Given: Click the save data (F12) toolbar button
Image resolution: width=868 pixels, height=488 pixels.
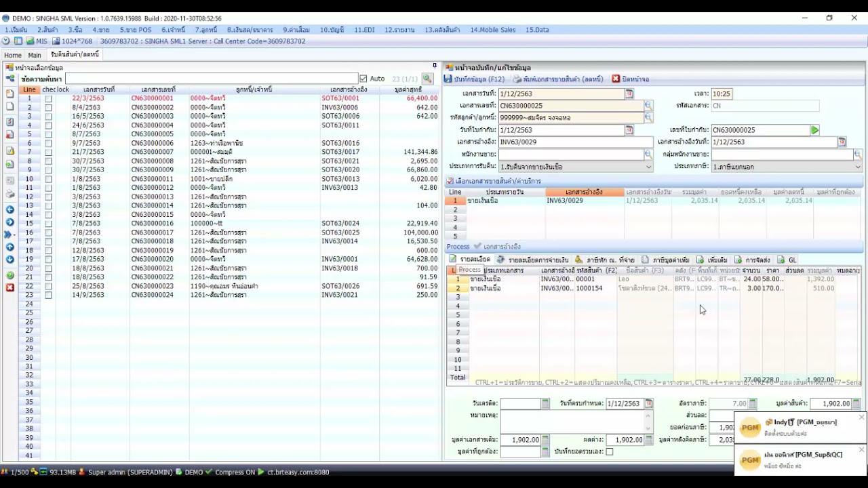Looking at the screenshot, I should (x=474, y=79).
